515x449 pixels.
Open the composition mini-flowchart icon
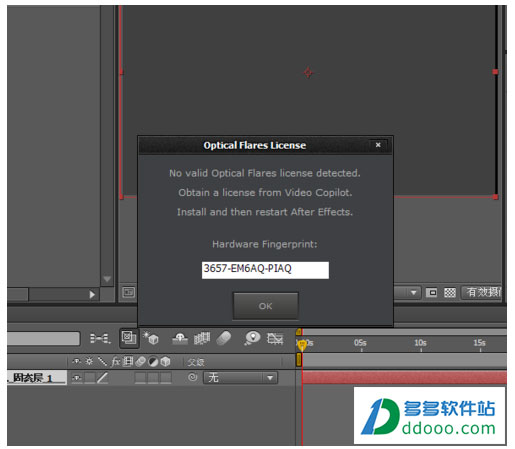point(99,339)
